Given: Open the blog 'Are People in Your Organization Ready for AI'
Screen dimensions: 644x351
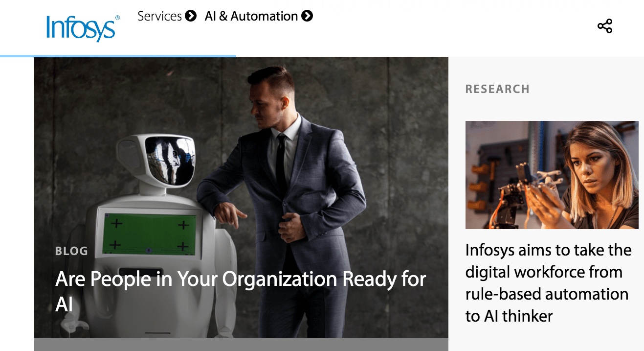Looking at the screenshot, I should pyautogui.click(x=241, y=291).
